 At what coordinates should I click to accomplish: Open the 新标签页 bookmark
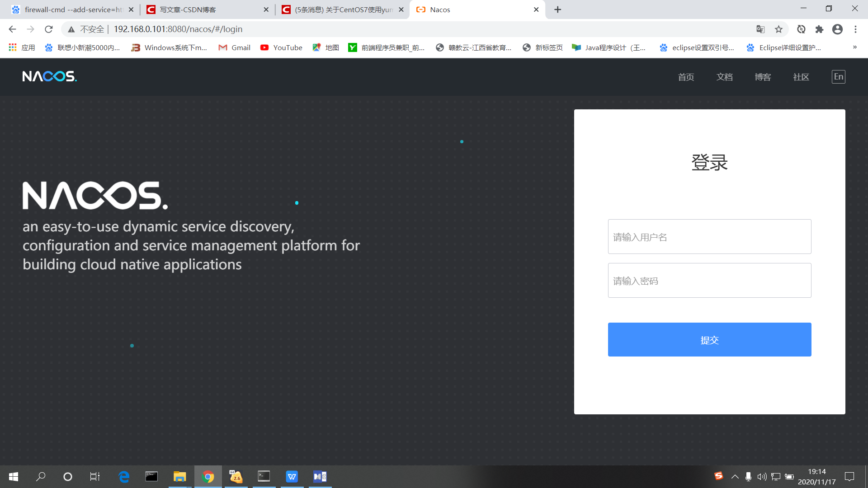(x=542, y=47)
